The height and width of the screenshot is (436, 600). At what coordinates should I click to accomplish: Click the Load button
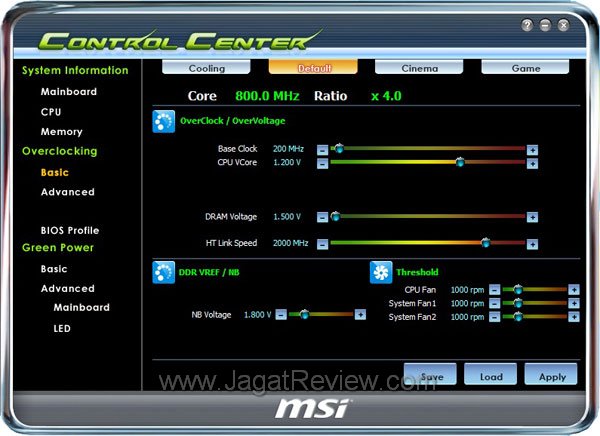(x=491, y=374)
